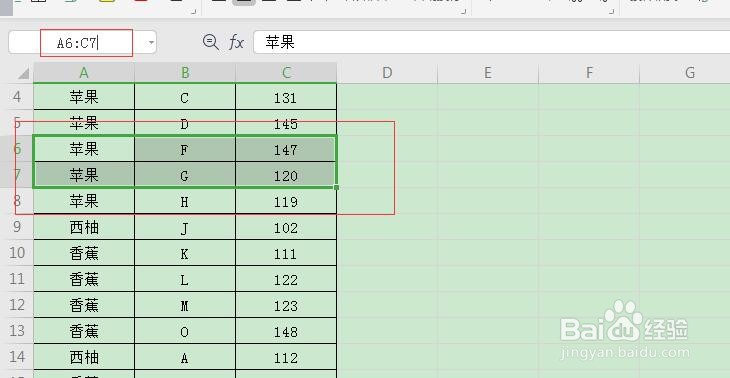Click the cell with letter A in row 14
730x378 pixels.
pos(185,358)
